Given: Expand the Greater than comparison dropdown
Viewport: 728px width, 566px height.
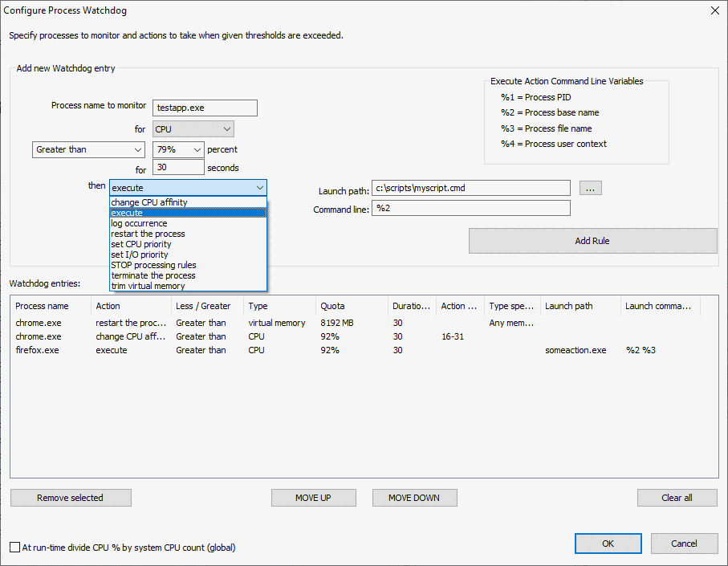Looking at the screenshot, I should click(88, 149).
